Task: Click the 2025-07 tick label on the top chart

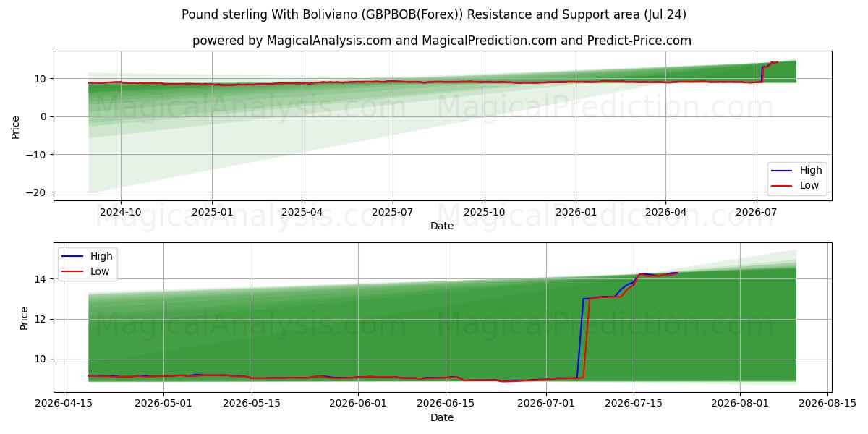Action: pyautogui.click(x=393, y=213)
